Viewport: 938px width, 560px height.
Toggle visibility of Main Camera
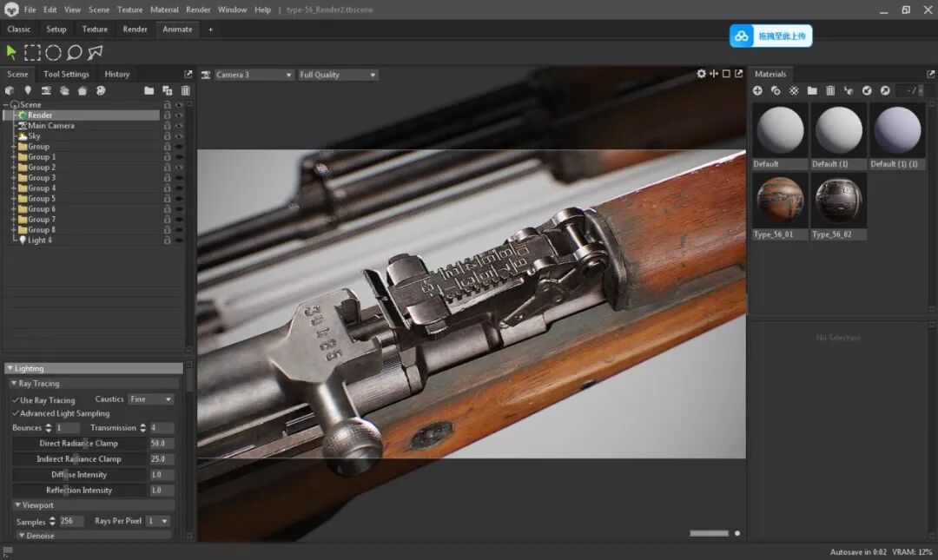[x=179, y=126]
